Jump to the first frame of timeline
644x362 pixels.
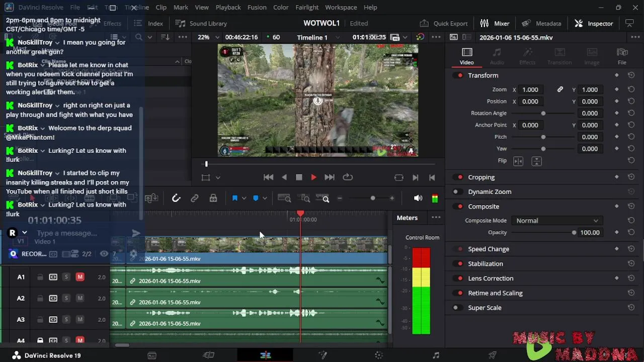[x=269, y=177]
